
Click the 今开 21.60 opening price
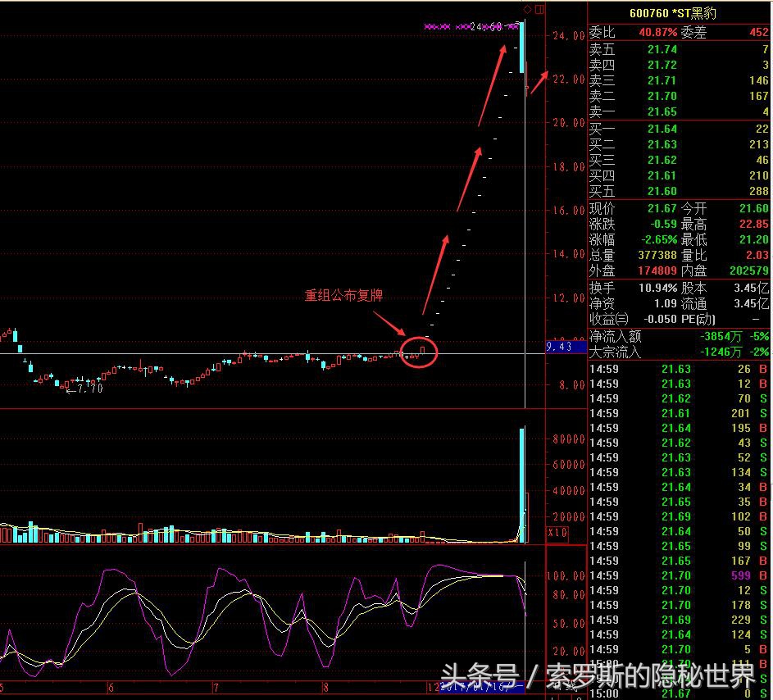[x=754, y=208]
